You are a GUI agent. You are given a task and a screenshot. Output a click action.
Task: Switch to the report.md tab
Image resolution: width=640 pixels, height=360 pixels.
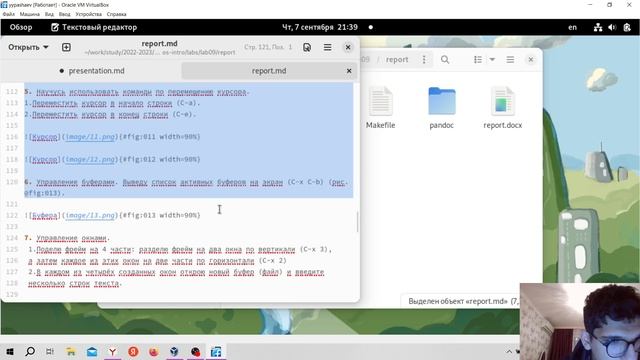pyautogui.click(x=269, y=71)
